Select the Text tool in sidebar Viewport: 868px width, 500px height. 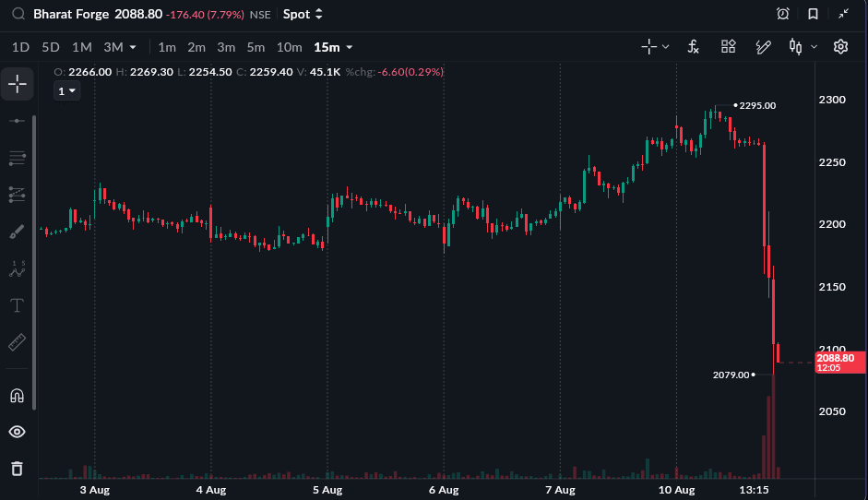click(x=18, y=305)
